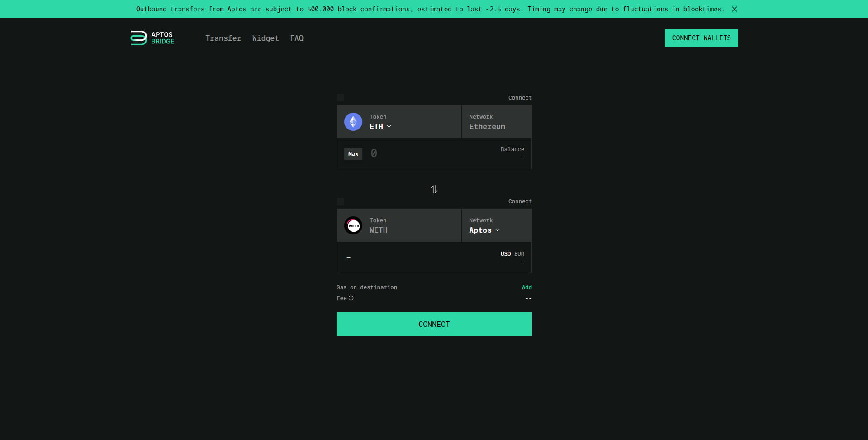The image size is (868, 440).
Task: Open the Fee info tooltip icon
Action: pyautogui.click(x=351, y=298)
